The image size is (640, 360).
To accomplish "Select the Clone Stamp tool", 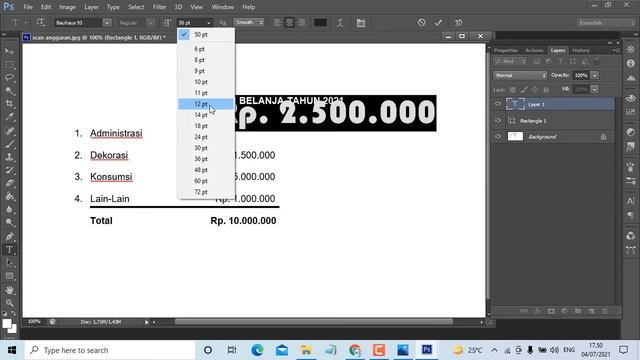I will [9, 157].
